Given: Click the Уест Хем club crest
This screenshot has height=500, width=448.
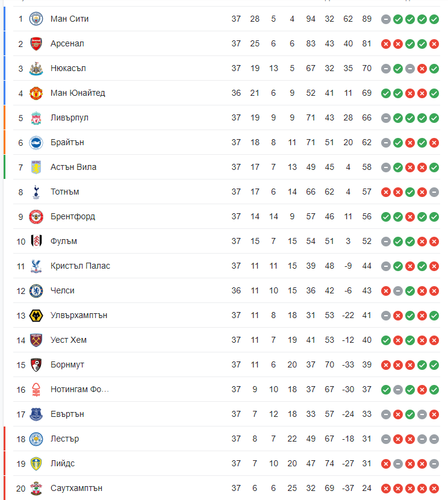Looking at the screenshot, I should pyautogui.click(x=36, y=340).
